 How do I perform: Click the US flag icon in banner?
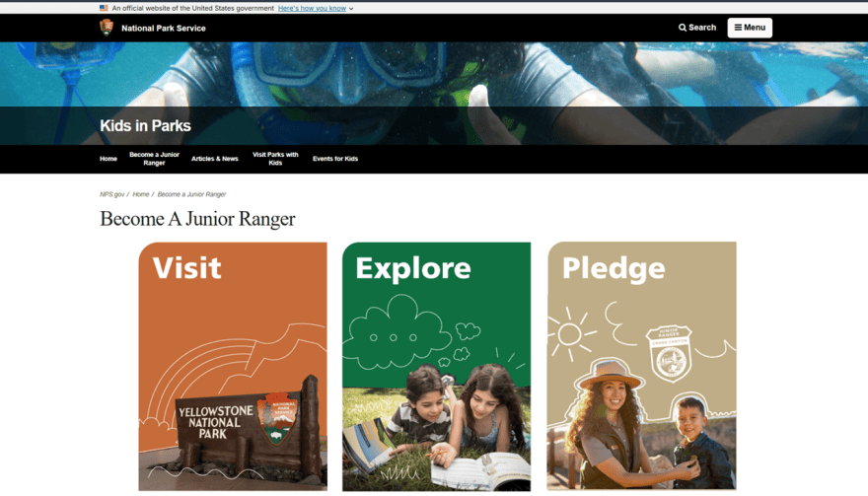click(x=104, y=8)
